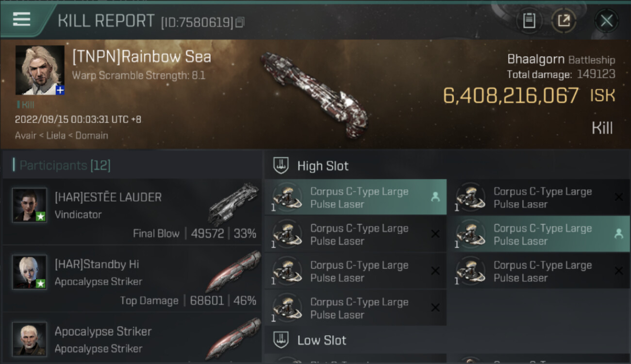Open ESTÉE LAUDER participant portrait

[30, 205]
